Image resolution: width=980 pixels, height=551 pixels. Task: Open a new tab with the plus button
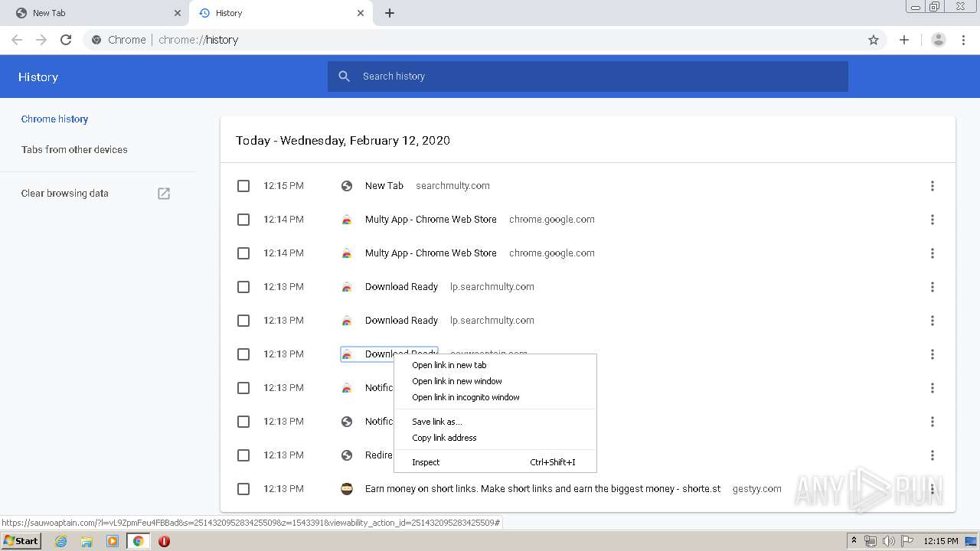(x=390, y=13)
